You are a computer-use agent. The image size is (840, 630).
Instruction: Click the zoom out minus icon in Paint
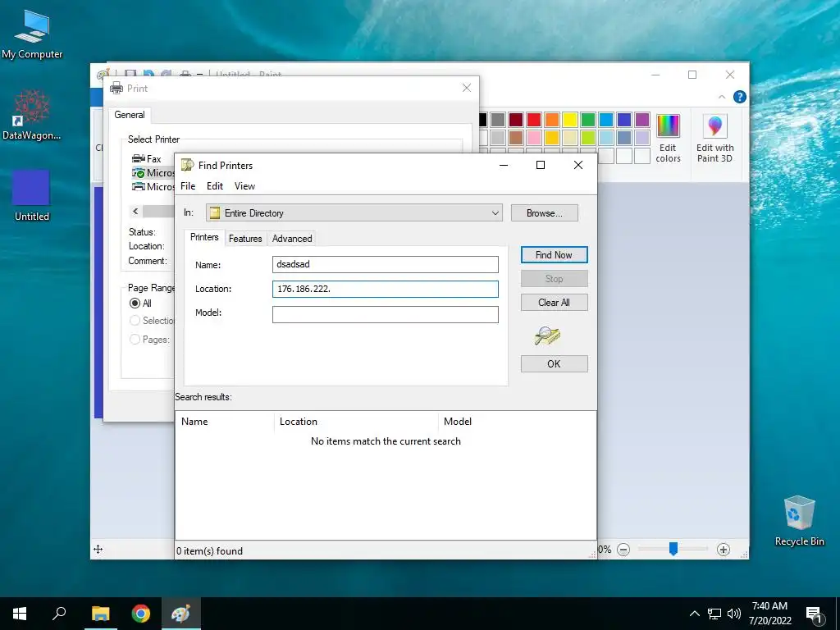623,550
